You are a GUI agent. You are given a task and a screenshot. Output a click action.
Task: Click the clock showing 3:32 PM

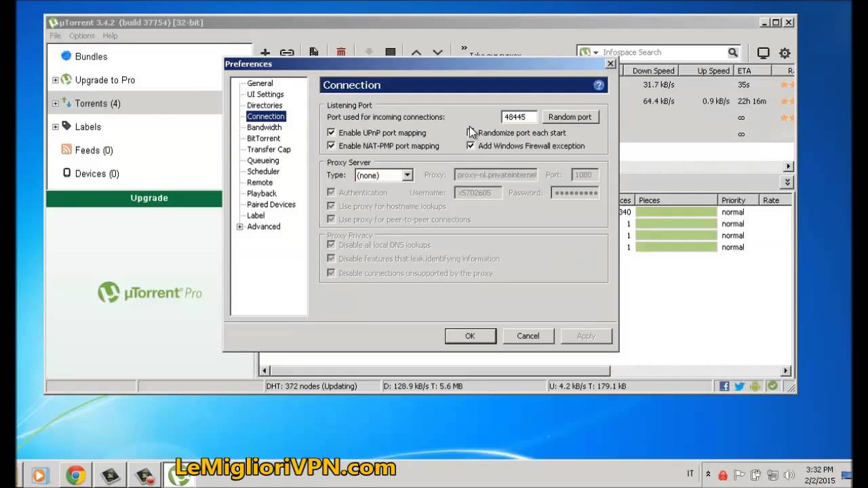click(x=819, y=470)
